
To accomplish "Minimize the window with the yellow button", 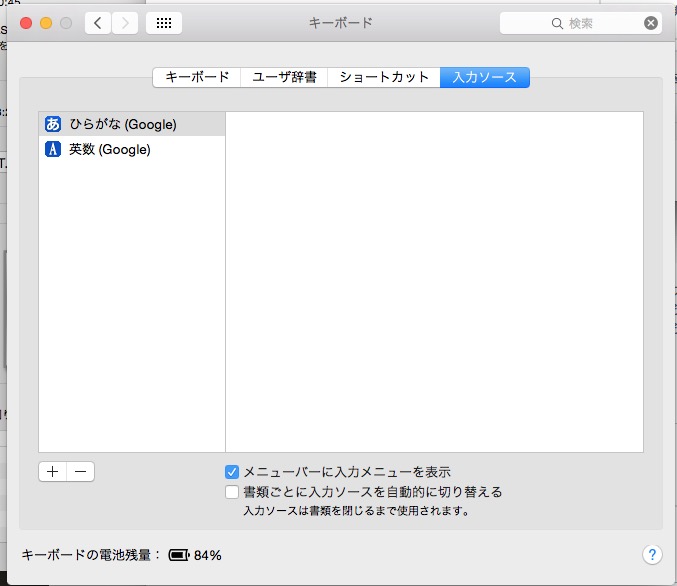I will coord(46,23).
